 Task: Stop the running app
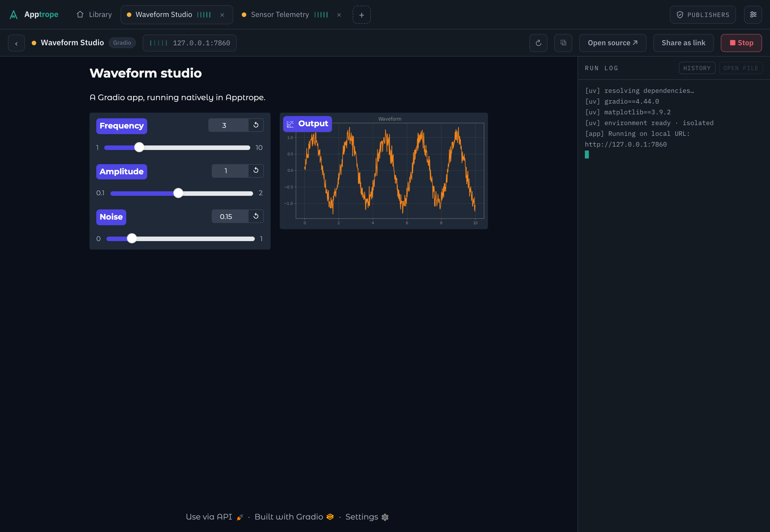pyautogui.click(x=741, y=43)
